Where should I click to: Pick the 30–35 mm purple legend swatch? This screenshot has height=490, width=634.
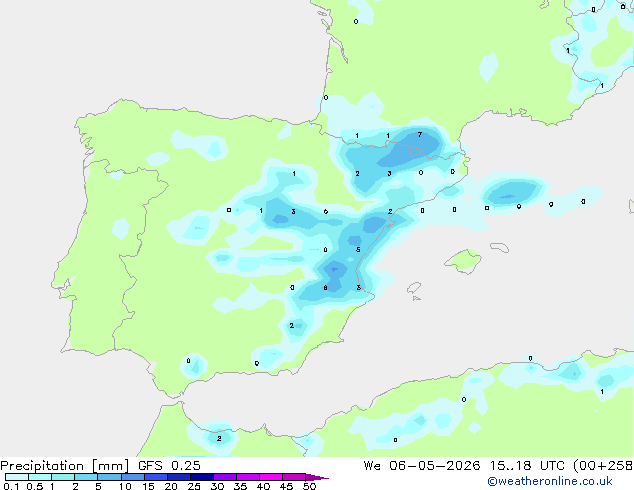224,477
